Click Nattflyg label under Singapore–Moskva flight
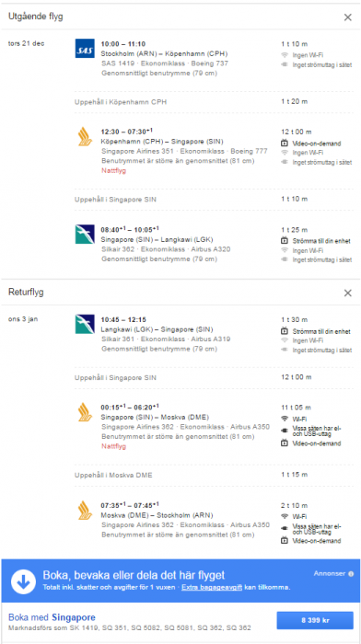The height and width of the screenshot is (644, 361). 113,446
